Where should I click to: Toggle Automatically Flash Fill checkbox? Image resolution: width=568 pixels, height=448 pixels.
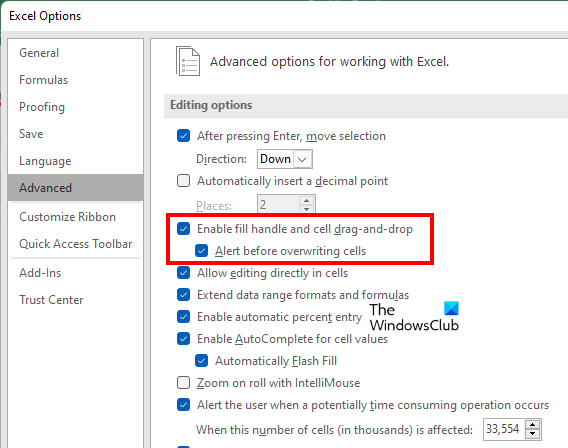[201, 361]
